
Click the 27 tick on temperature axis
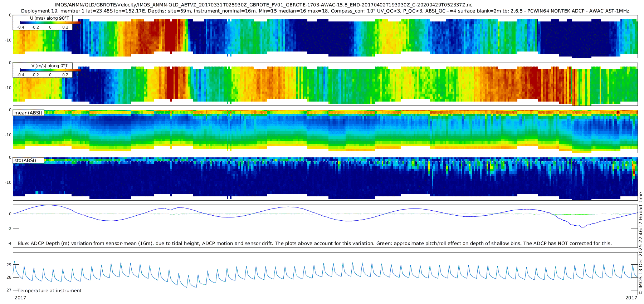9,290
